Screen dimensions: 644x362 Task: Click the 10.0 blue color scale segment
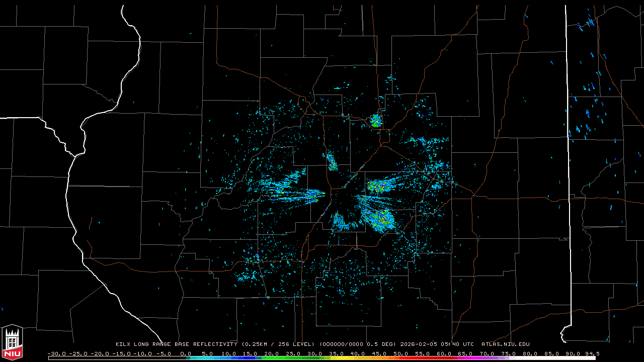click(229, 358)
